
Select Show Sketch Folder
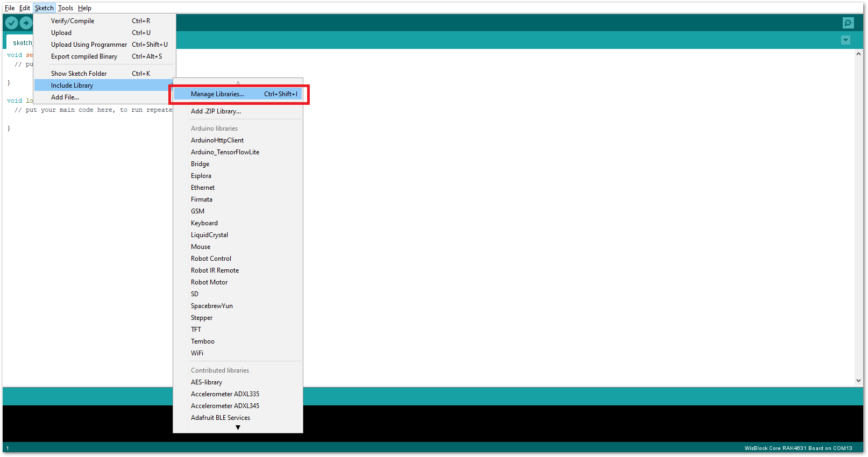[x=104, y=74]
